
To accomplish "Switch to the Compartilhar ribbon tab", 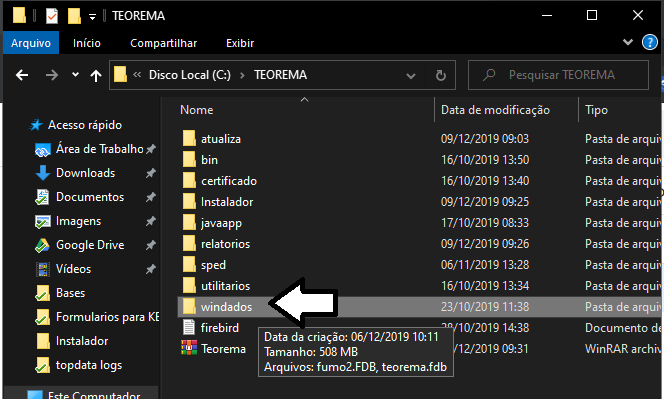I will coord(163,43).
